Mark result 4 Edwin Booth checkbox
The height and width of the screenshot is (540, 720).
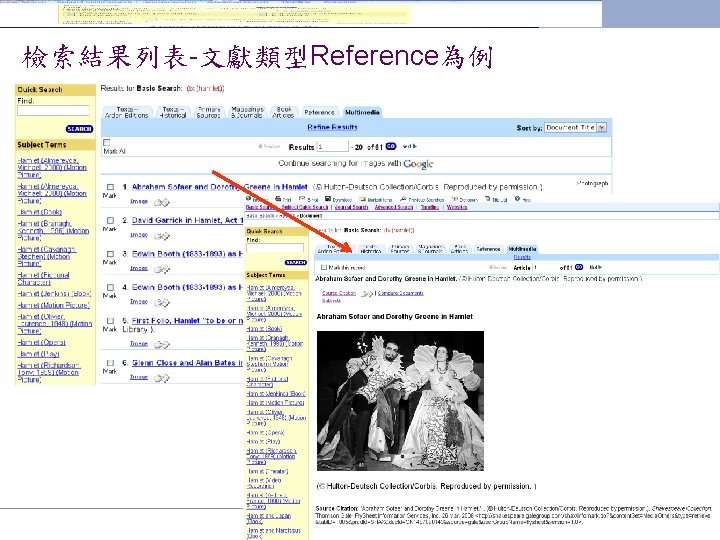tap(110, 287)
